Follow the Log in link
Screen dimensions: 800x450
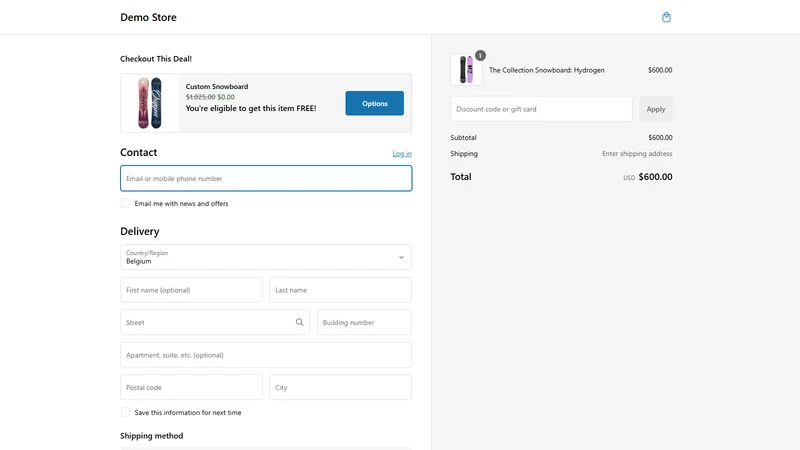tap(402, 154)
